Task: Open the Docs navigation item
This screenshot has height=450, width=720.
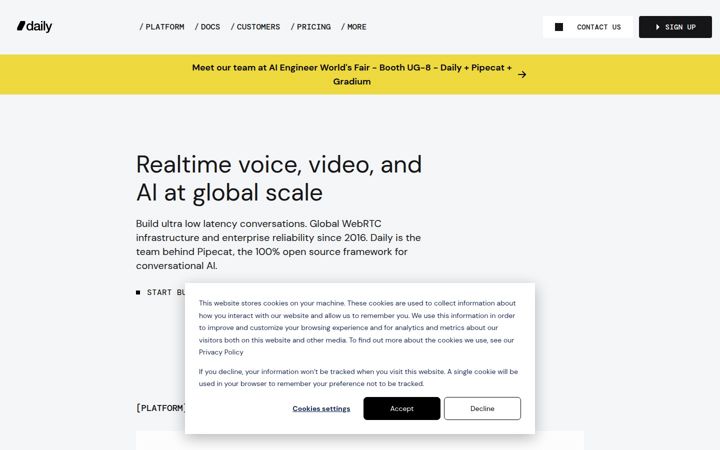Action: [x=208, y=27]
